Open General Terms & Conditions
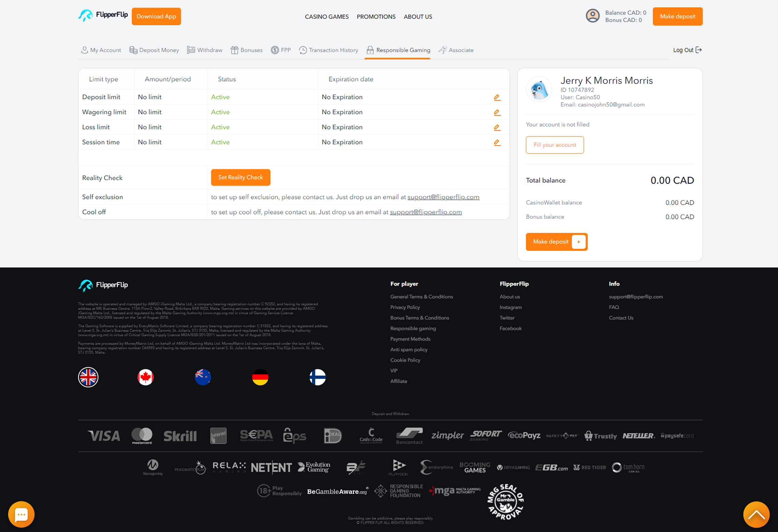Viewport: 778px width, 532px height. pos(421,297)
